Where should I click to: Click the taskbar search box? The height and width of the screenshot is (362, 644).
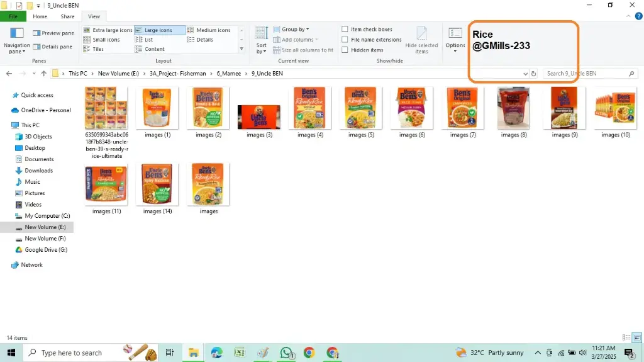91,353
